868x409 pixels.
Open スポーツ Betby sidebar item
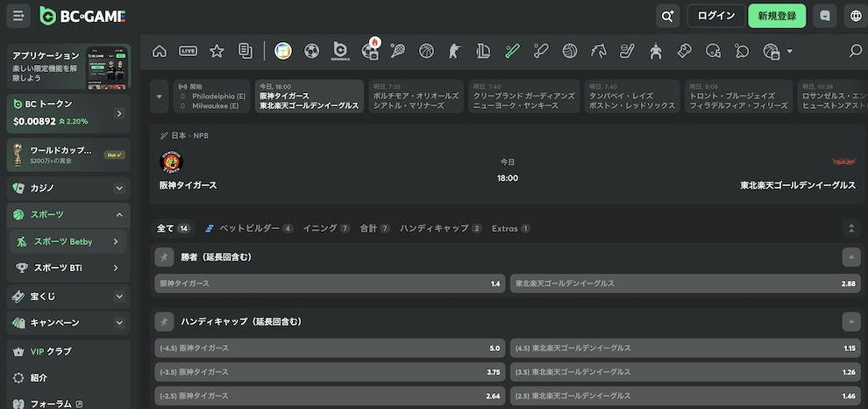[68, 241]
